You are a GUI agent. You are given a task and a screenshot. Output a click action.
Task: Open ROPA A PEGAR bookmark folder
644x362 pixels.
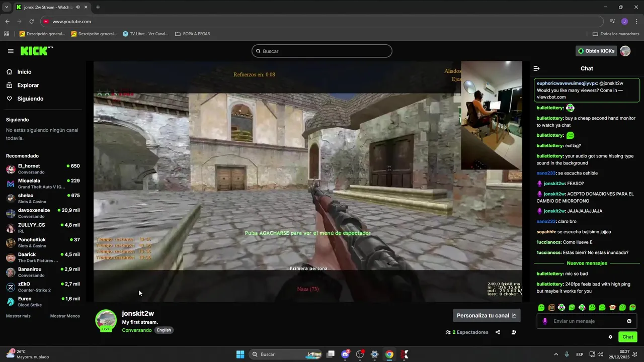[193, 34]
